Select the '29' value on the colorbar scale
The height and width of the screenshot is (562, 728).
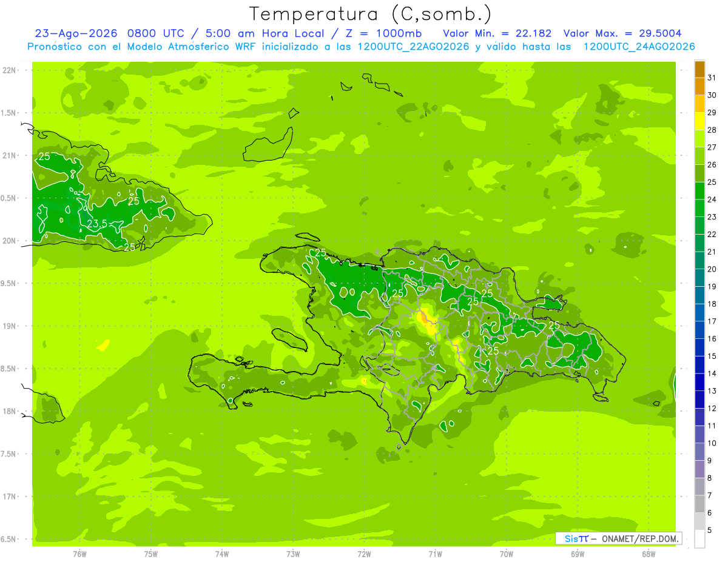coord(712,112)
